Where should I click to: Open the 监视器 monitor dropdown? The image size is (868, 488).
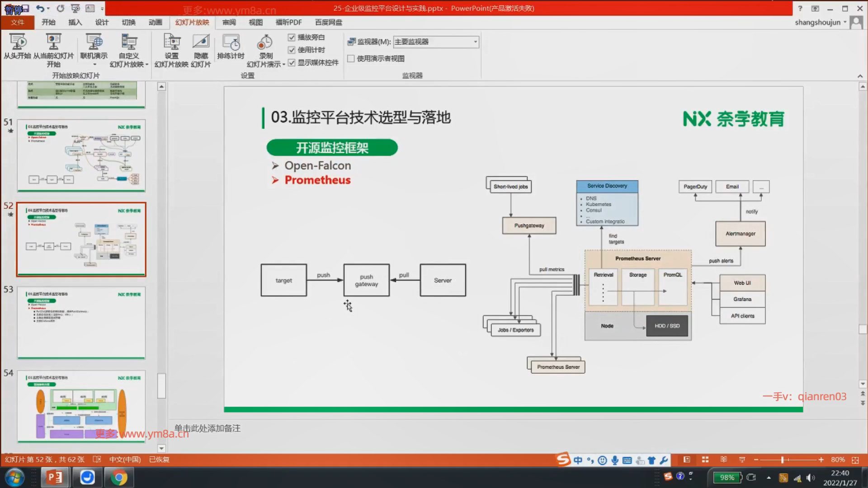coord(475,42)
